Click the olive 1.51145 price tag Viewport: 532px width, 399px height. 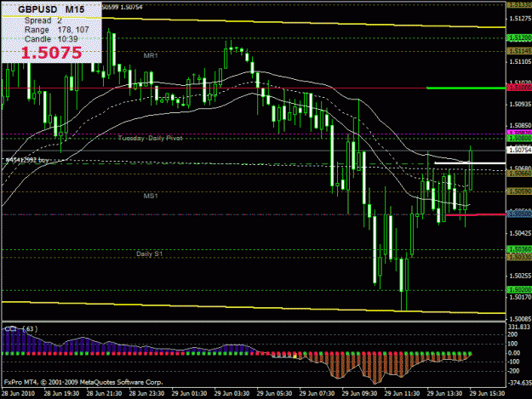coord(519,51)
